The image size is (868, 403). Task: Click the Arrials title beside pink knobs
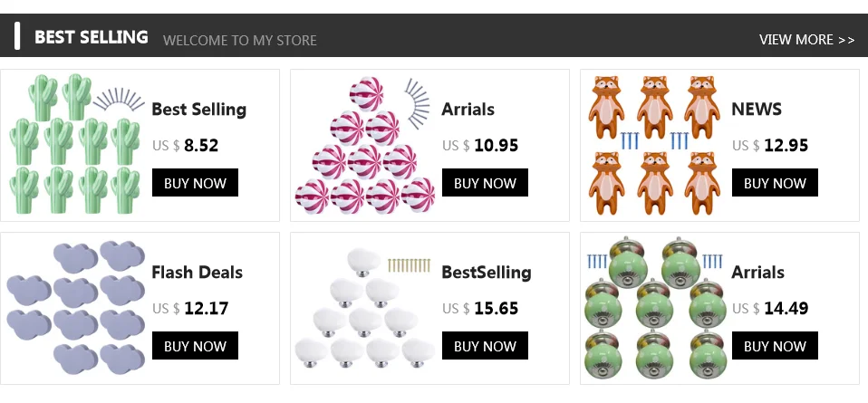[x=468, y=109]
